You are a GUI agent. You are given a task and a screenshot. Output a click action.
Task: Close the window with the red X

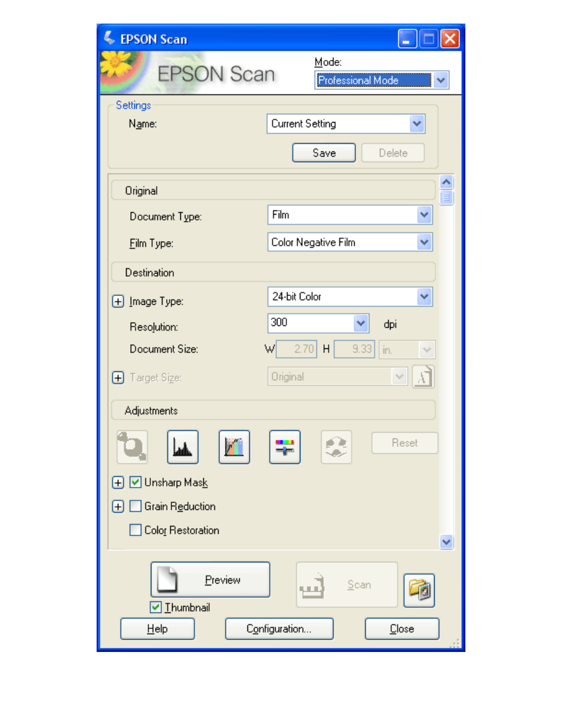tap(450, 39)
